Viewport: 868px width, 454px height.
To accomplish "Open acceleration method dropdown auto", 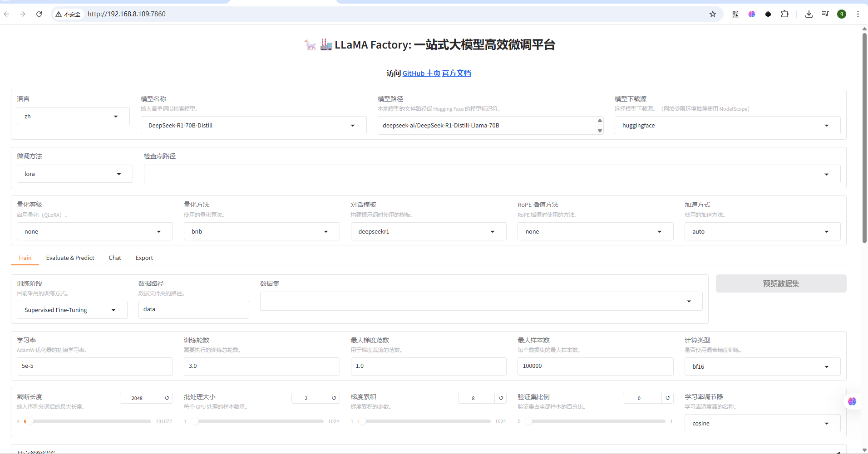I will 763,231.
